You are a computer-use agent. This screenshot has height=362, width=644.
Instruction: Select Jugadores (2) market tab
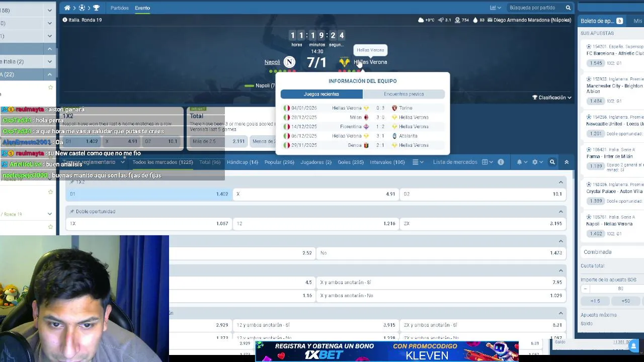coord(316,162)
